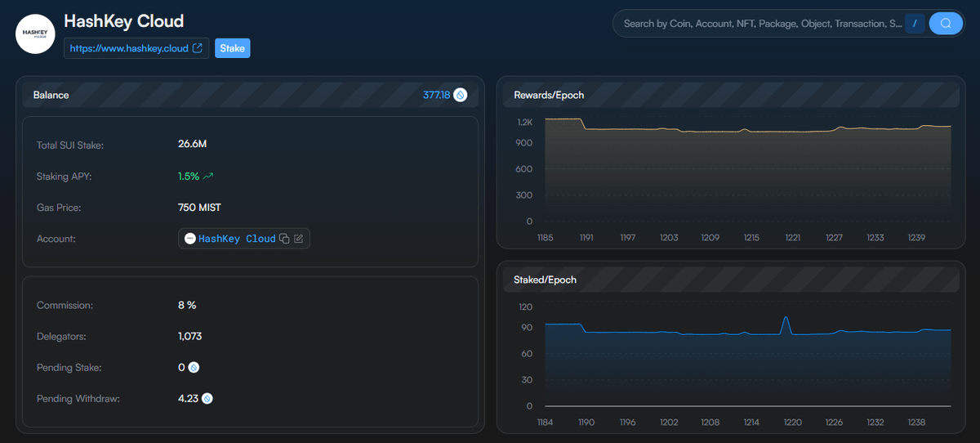Click the slash shortcut key badge

pyautogui.click(x=915, y=24)
